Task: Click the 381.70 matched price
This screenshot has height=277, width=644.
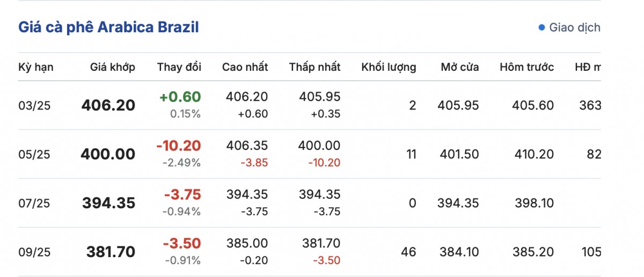Action: click(x=111, y=252)
